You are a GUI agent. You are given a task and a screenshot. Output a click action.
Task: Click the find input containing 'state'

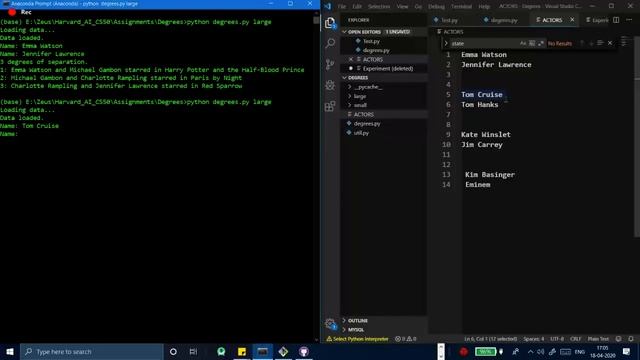[x=484, y=43]
